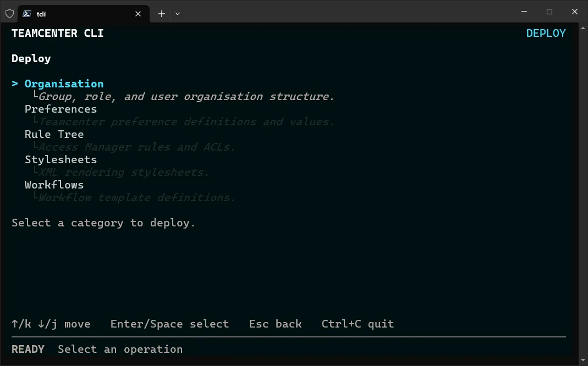Click the Deploy heading

(31, 59)
